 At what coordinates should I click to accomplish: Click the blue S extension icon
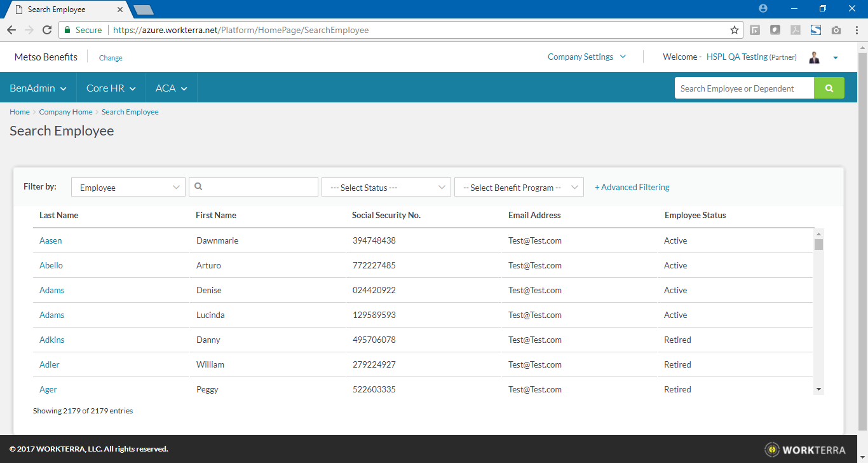click(x=816, y=30)
